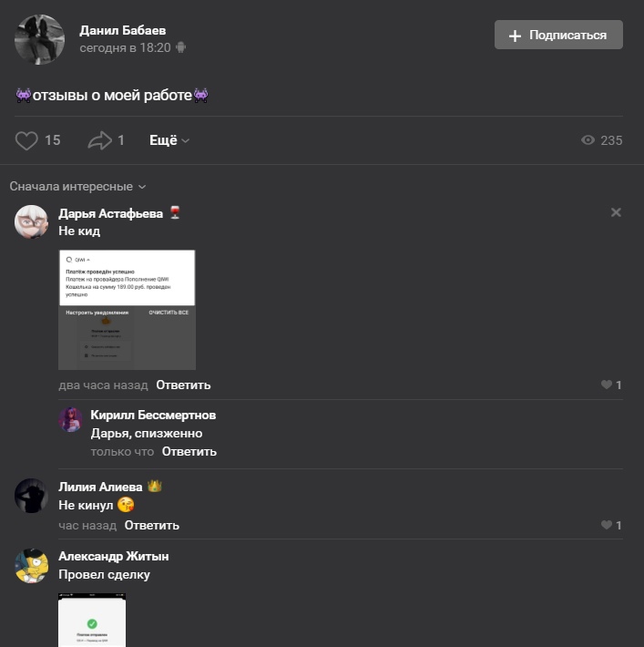
Task: Open Данил Бабаев's profile avatar
Action: (39, 39)
